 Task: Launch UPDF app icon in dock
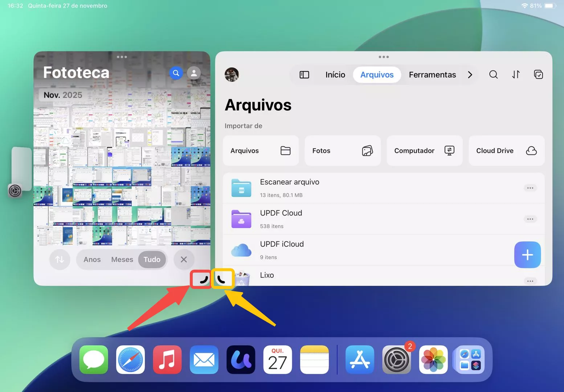coord(241,360)
